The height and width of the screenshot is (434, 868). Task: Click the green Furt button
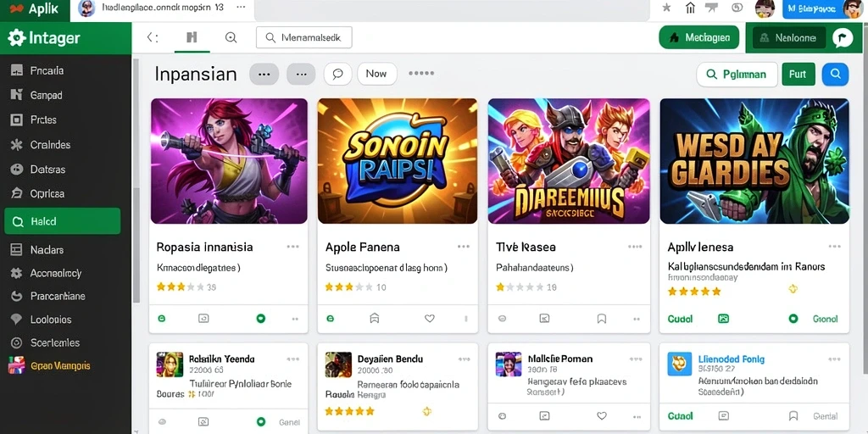coord(798,75)
